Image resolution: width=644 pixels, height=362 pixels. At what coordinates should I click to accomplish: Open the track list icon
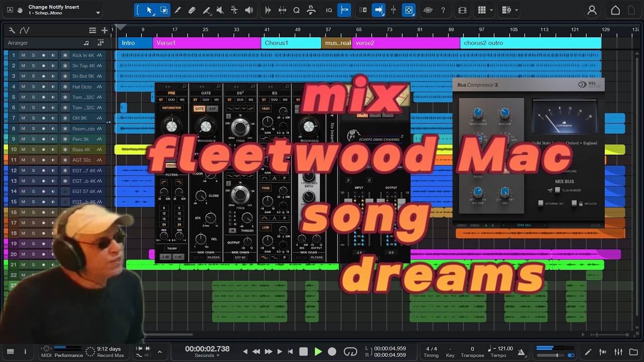[x=93, y=30]
